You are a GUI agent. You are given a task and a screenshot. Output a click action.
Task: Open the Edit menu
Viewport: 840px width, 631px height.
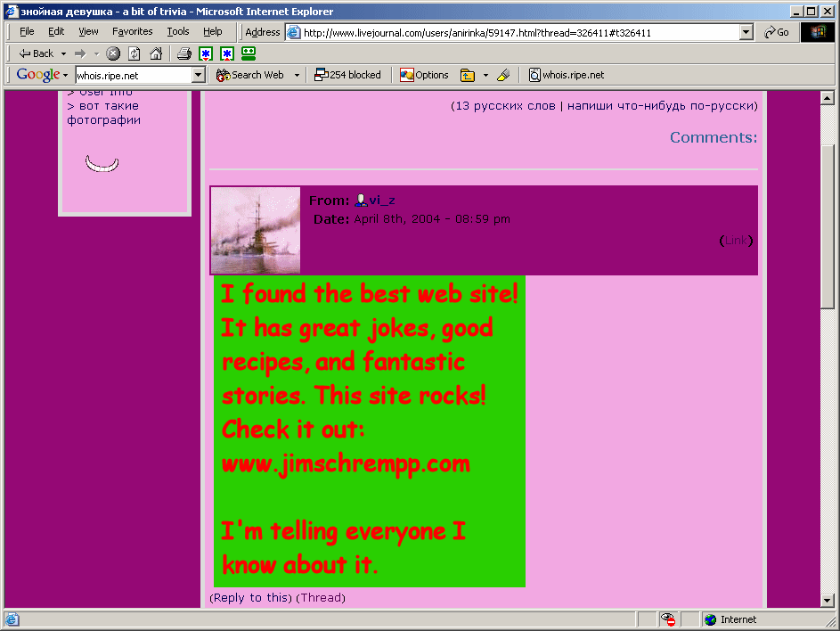pyautogui.click(x=56, y=31)
